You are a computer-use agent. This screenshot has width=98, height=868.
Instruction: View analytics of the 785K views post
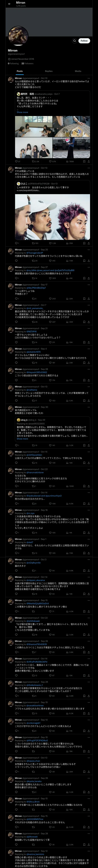[70, 161]
